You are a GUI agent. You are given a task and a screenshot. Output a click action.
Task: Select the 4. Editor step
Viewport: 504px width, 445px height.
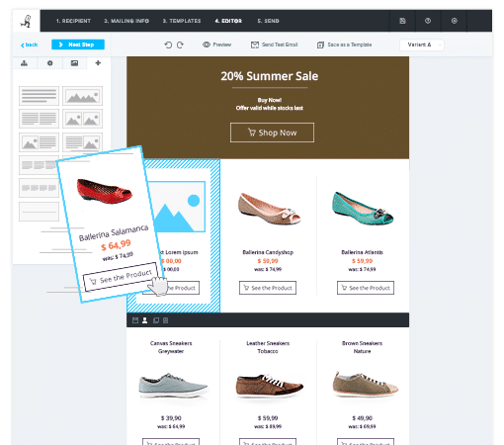point(228,21)
